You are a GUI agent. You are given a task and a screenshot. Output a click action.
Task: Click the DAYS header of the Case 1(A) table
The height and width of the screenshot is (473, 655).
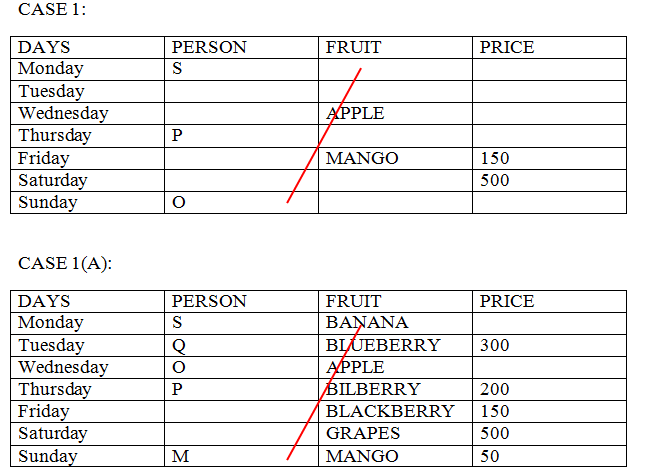[x=44, y=301]
